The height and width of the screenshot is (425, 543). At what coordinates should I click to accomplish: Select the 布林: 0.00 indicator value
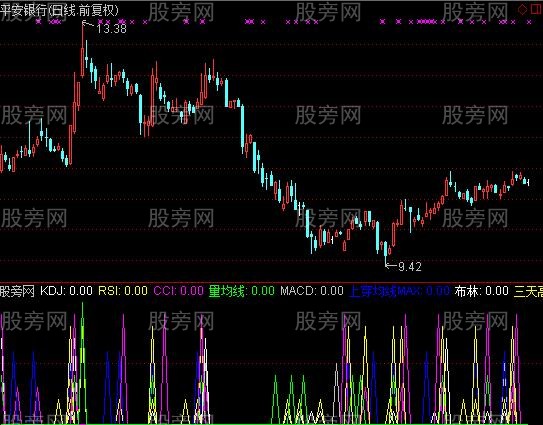pyautogui.click(x=482, y=291)
